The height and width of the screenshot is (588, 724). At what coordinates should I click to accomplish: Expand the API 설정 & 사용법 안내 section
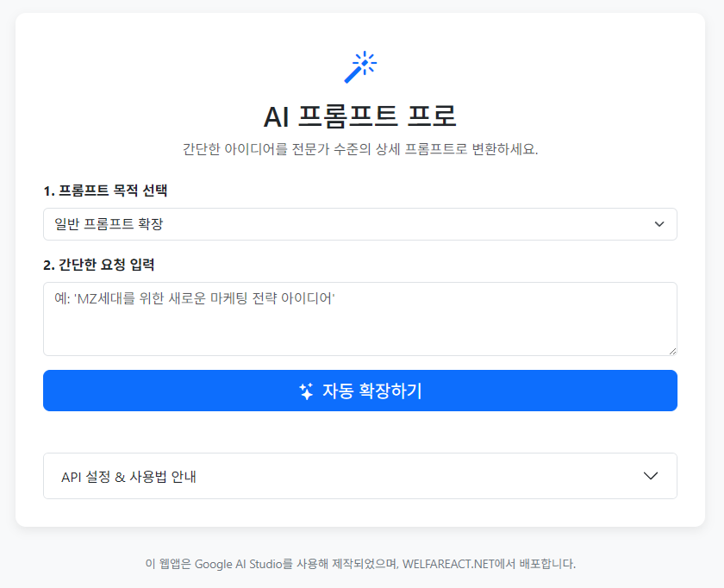pos(359,475)
